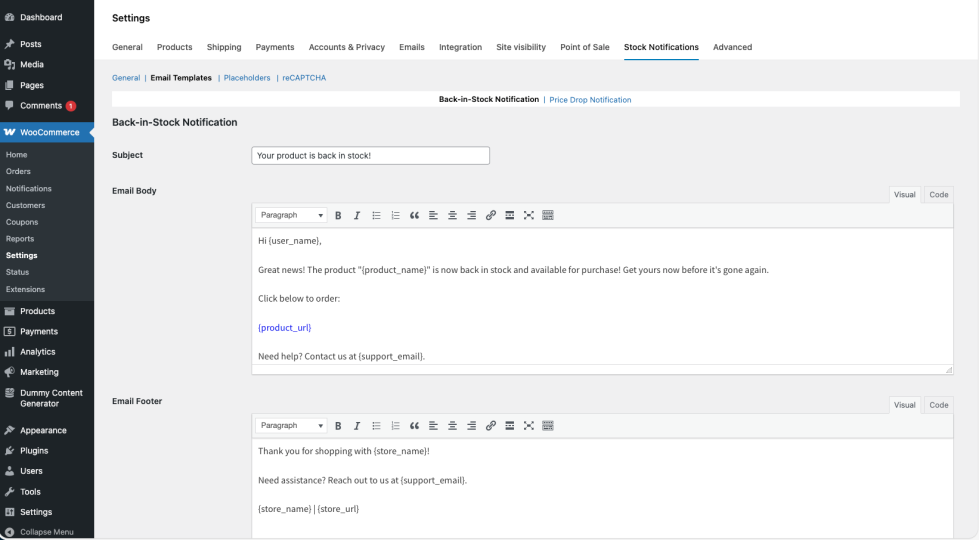The width and height of the screenshot is (979, 540).
Task: Collapse the admin sidebar menu
Action: (47, 533)
